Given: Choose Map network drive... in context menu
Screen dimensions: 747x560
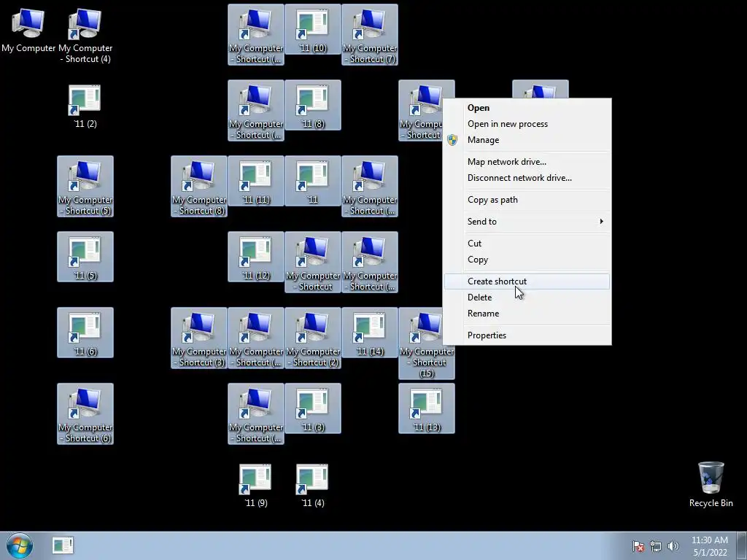Looking at the screenshot, I should click(527, 161).
